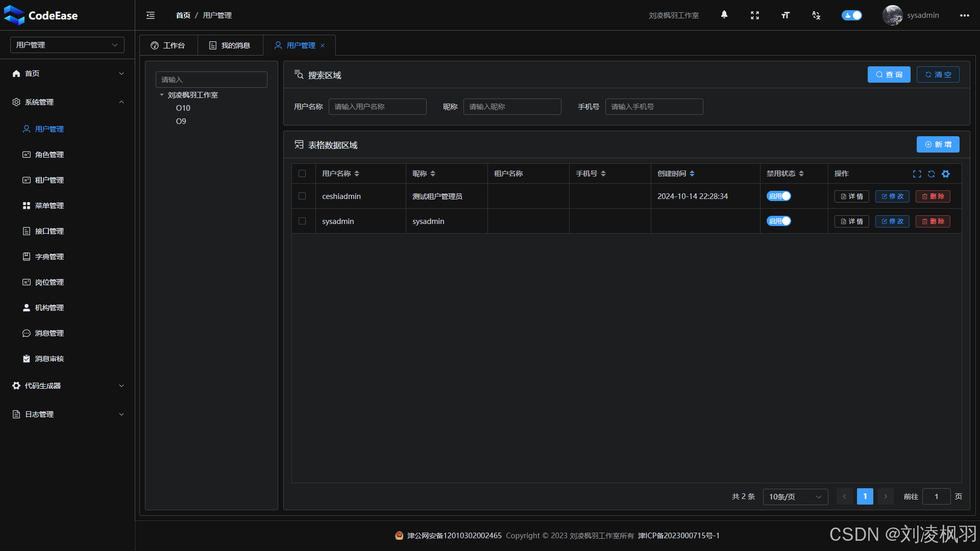
Task: Tick the select-all checkbox in the table header
Action: (x=302, y=173)
